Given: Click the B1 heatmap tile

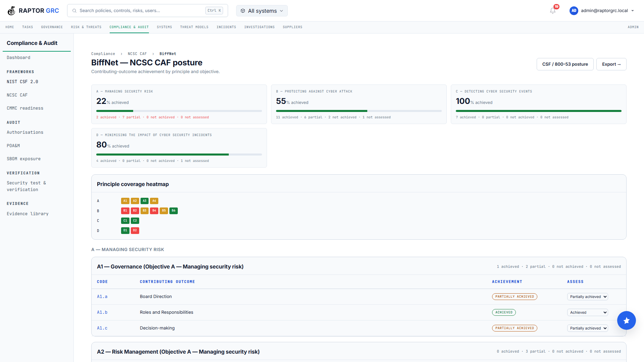Looking at the screenshot, I should pos(125,211).
